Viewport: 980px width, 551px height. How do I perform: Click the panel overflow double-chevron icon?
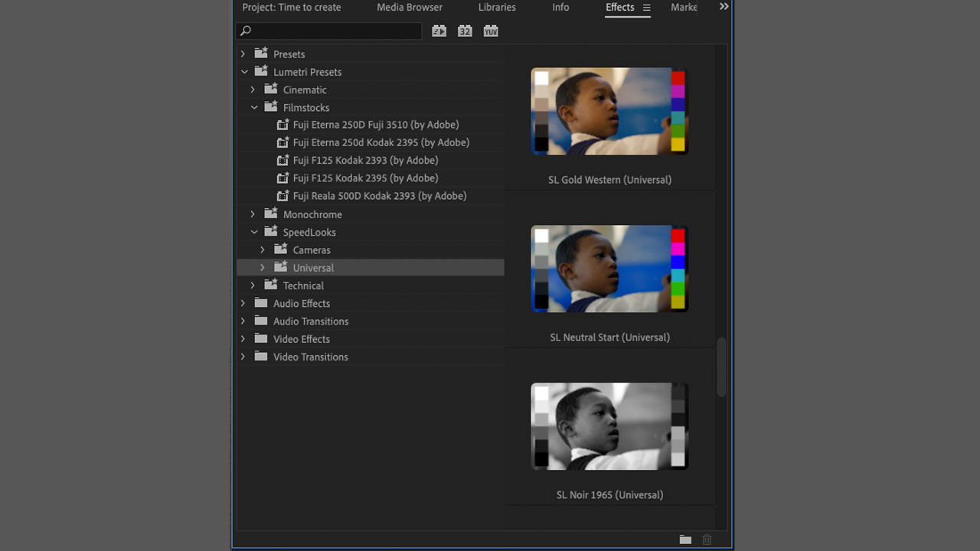pos(724,7)
